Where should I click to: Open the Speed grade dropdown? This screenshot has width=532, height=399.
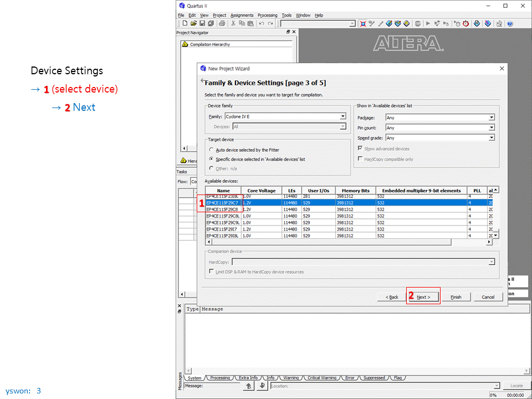click(440, 138)
